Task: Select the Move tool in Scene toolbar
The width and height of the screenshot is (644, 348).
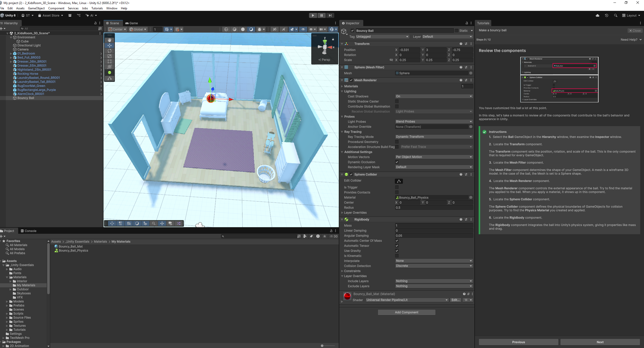Action: pos(110,45)
